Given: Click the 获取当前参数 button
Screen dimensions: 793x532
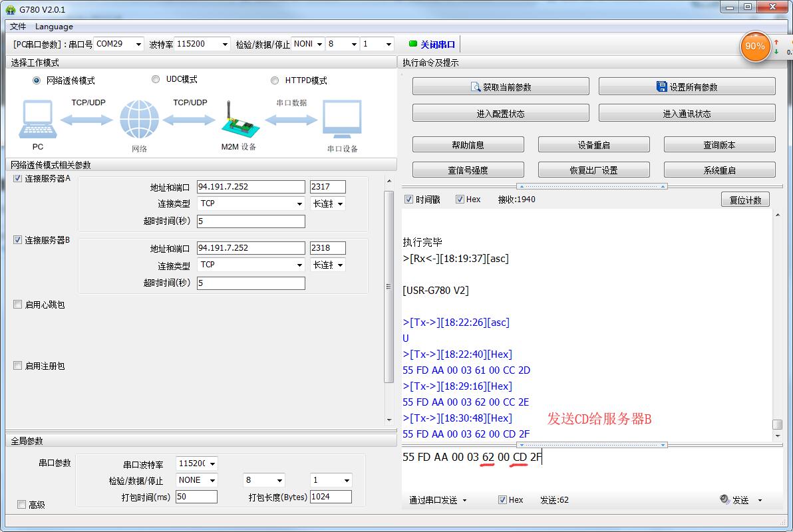Looking at the screenshot, I should [x=500, y=86].
